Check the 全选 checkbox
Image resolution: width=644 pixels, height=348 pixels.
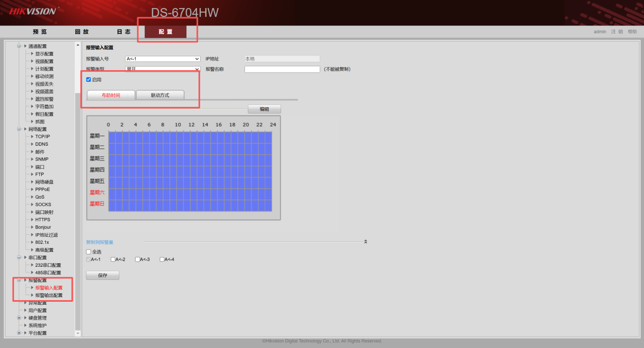tap(89, 252)
